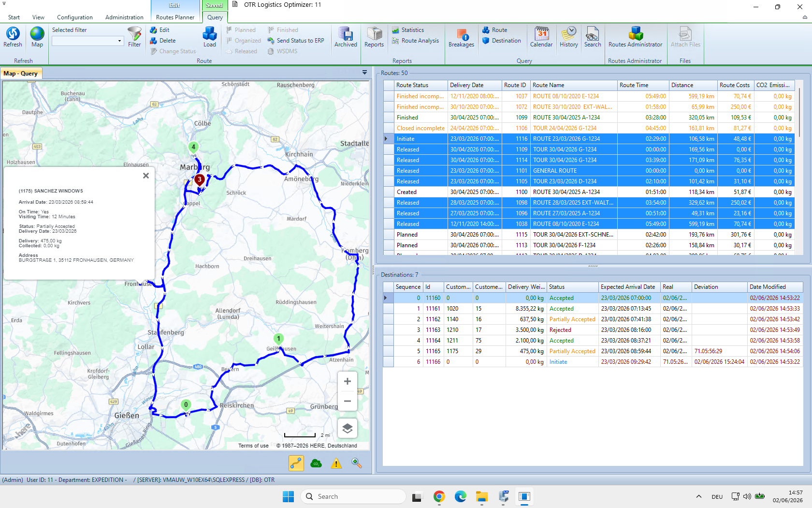812x508 pixels.
Task: Click map stop marker 3 in Marburg
Action: tap(199, 179)
